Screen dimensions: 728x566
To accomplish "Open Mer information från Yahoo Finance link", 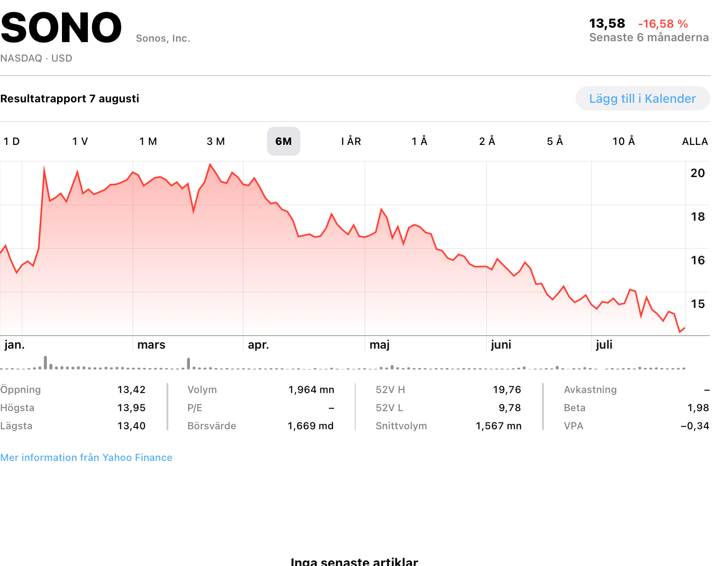I will pos(86,457).
